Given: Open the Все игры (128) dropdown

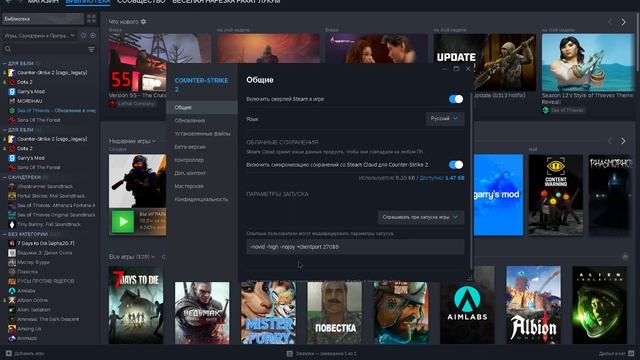Looking at the screenshot, I should coord(132,257).
